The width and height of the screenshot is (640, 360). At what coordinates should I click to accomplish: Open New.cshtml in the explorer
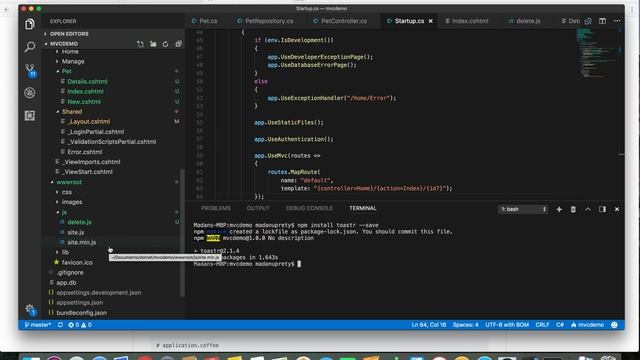(84, 102)
